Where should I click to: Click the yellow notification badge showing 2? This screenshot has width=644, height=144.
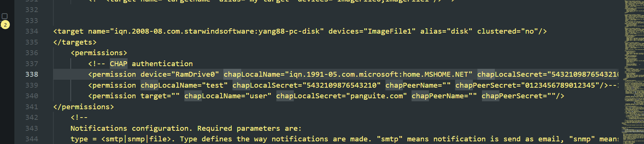pyautogui.click(x=5, y=25)
